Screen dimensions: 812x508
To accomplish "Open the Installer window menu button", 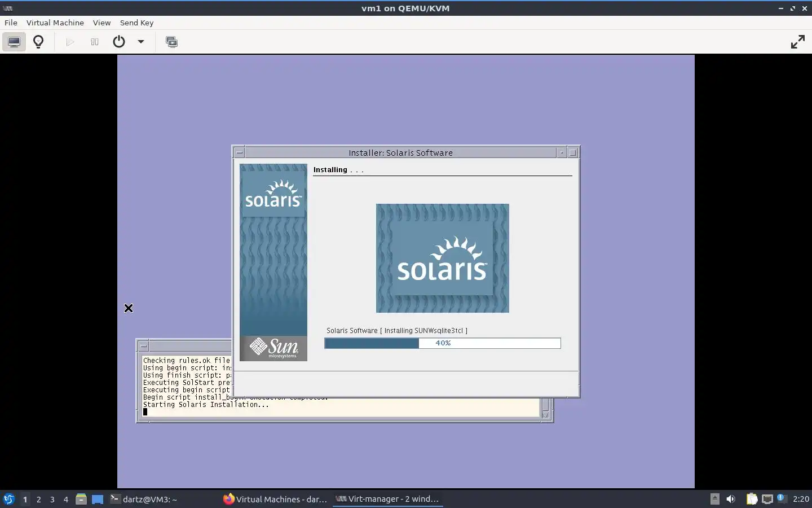I will (239, 152).
